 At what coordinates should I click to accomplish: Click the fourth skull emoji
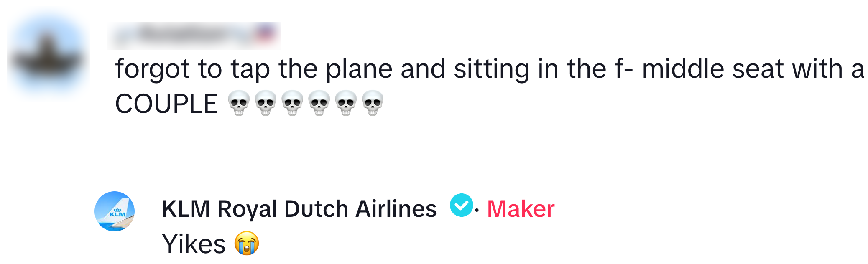319,103
